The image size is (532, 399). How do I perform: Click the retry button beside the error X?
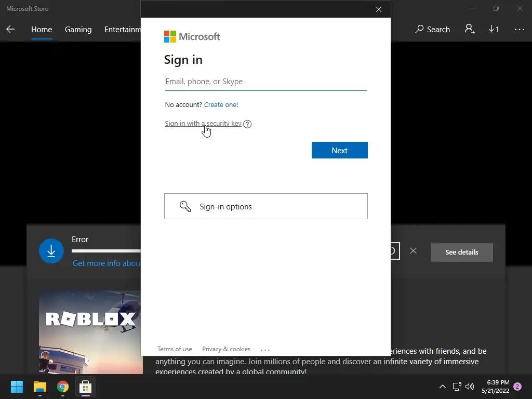coord(395,251)
